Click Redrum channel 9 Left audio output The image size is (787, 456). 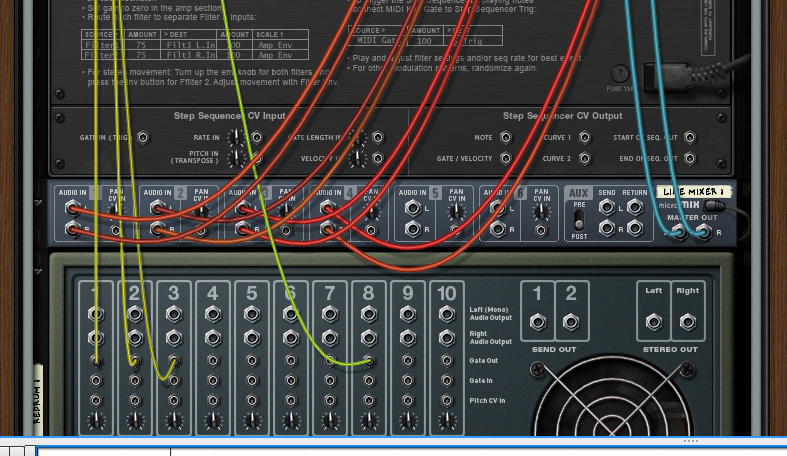(408, 314)
